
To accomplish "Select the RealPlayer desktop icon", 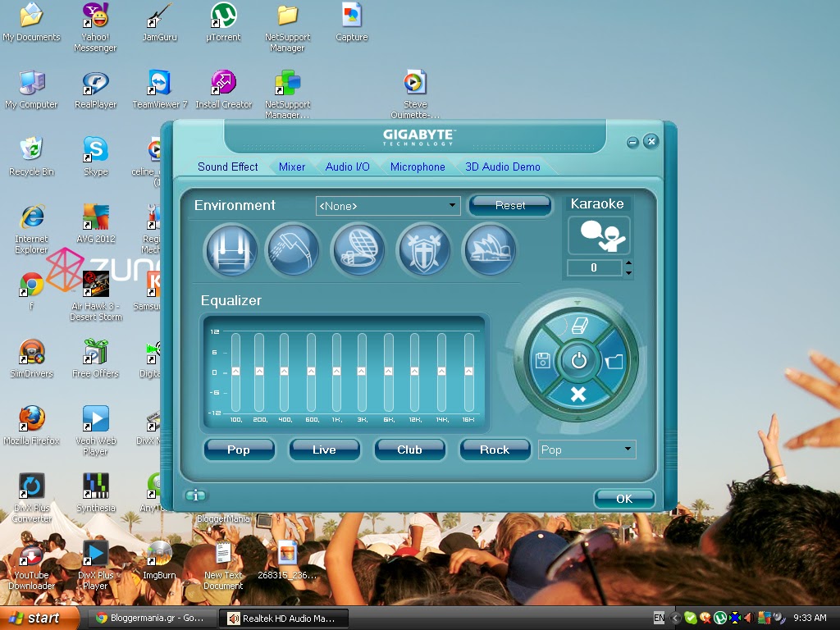I will pyautogui.click(x=95, y=89).
